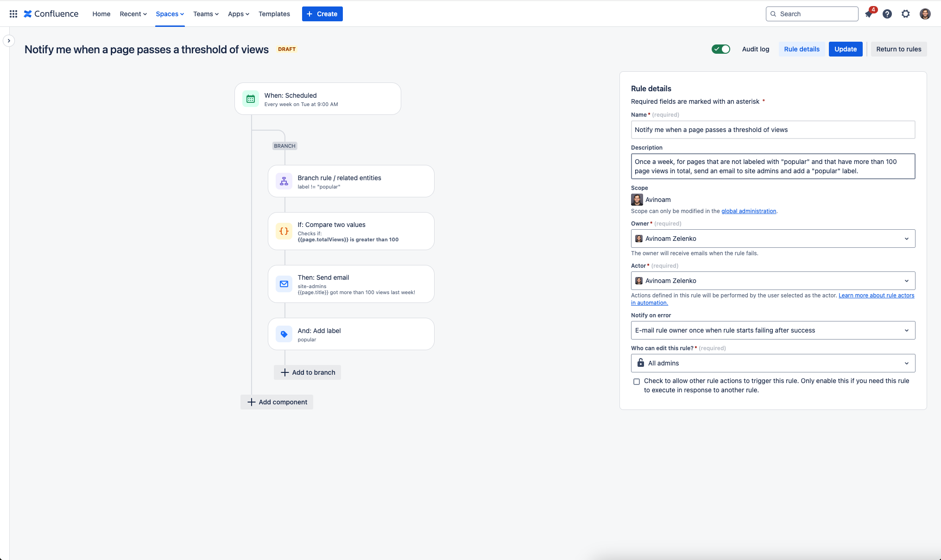Open the Who can edit this rule dropdown
The height and width of the screenshot is (560, 941).
coord(773,363)
